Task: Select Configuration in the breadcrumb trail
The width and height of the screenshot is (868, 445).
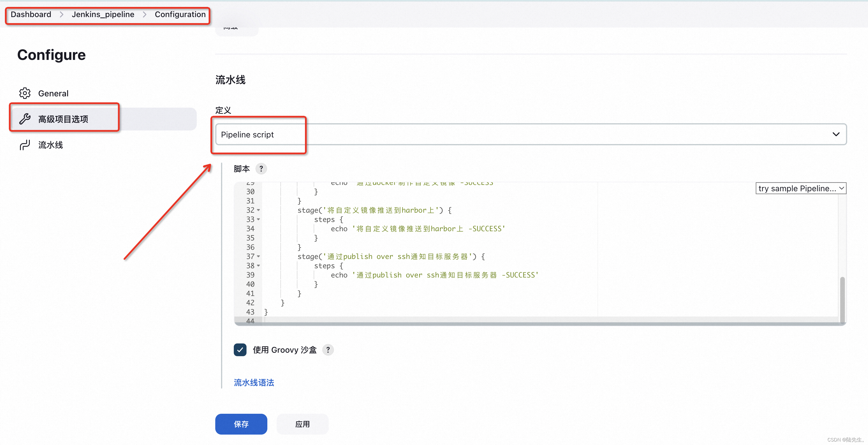Action: click(x=180, y=14)
